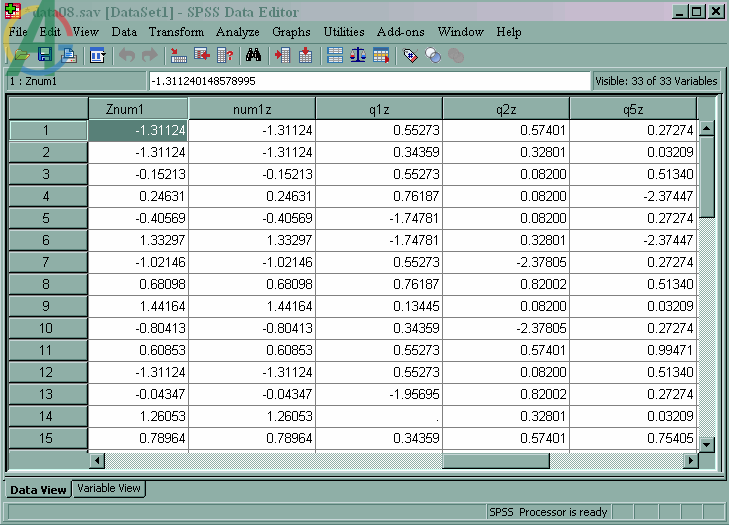Click the Weight Cases scale icon

[358, 55]
